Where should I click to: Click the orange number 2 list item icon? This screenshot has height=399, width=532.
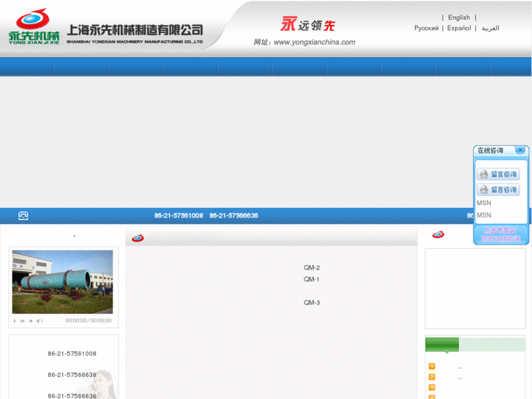point(432,377)
